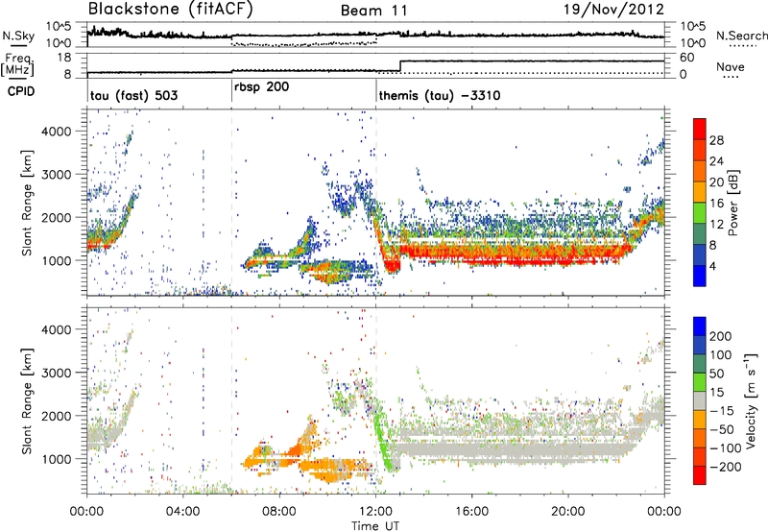
Task: Click the '200' tick on the velocity colorbar
Action: point(721,336)
